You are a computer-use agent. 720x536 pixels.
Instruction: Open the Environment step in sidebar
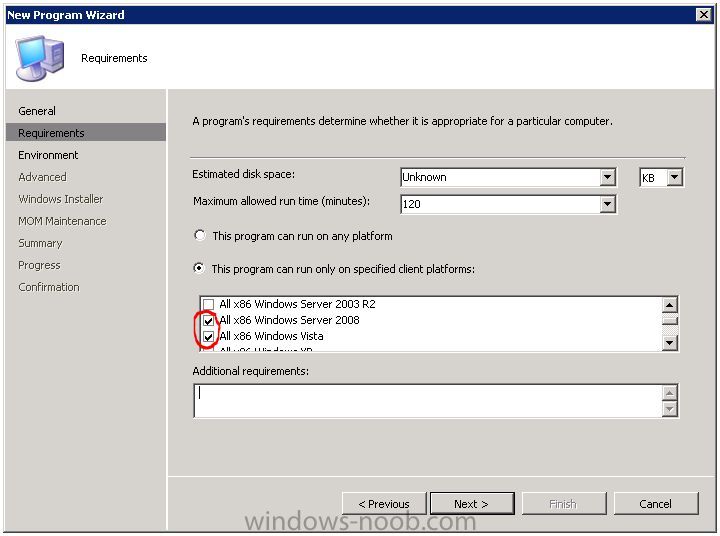(48, 155)
